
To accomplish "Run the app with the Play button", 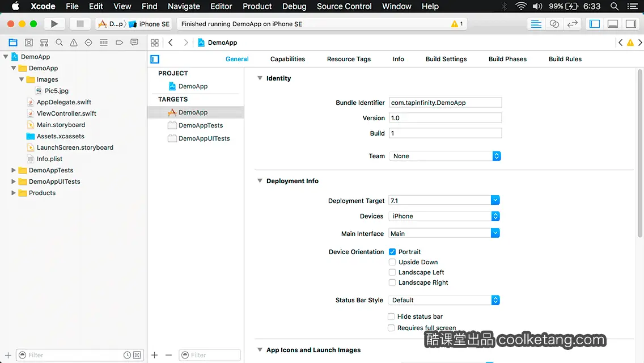I will click(54, 24).
